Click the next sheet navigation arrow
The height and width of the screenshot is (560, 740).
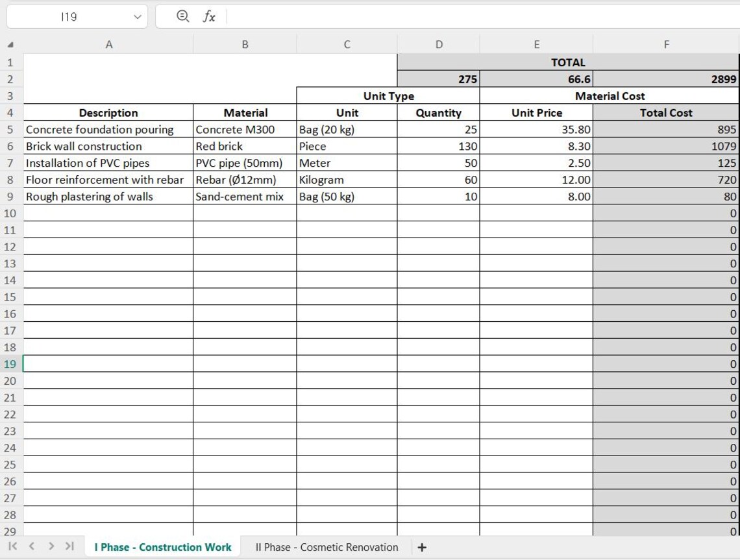(x=50, y=547)
